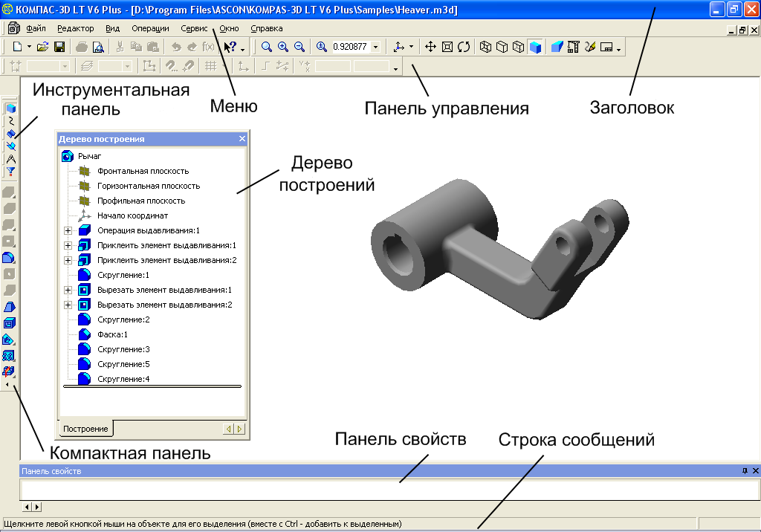Click the view orientation axes icon
The width and height of the screenshot is (761, 532).
[x=398, y=47]
